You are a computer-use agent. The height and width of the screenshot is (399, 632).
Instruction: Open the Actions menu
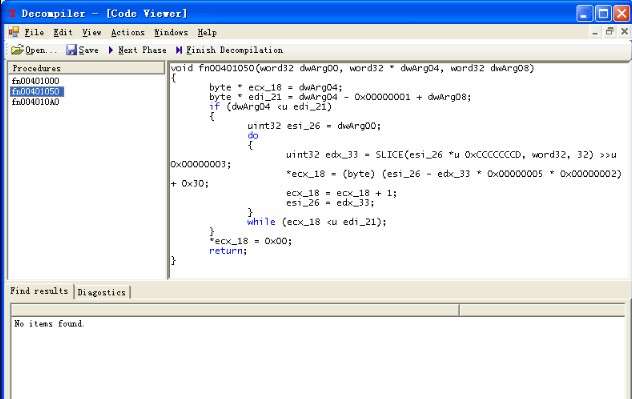(127, 32)
